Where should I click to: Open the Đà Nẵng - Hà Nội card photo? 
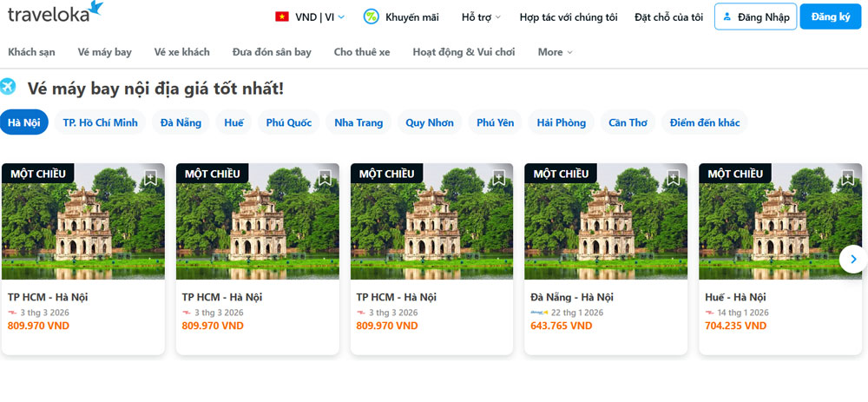606,221
